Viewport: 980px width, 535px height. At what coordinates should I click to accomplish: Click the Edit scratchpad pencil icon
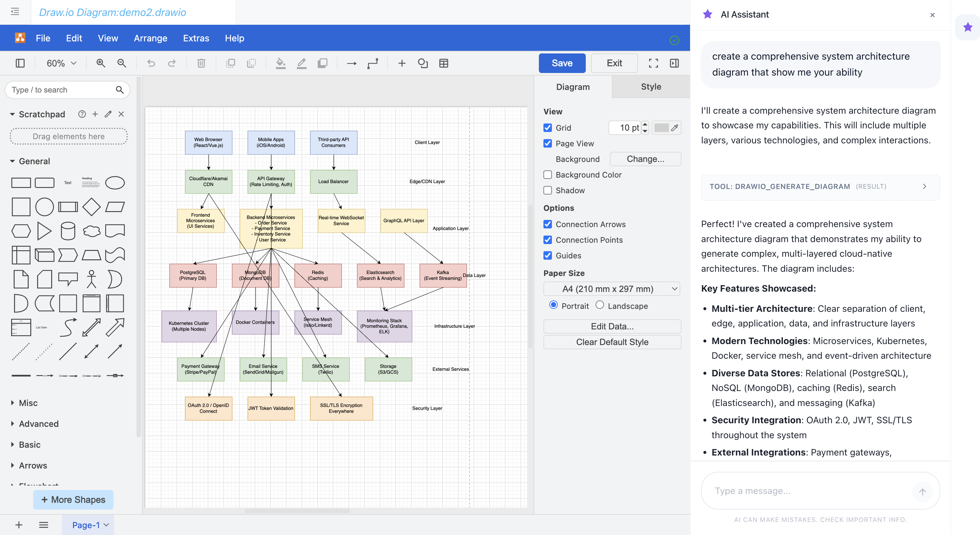108,114
